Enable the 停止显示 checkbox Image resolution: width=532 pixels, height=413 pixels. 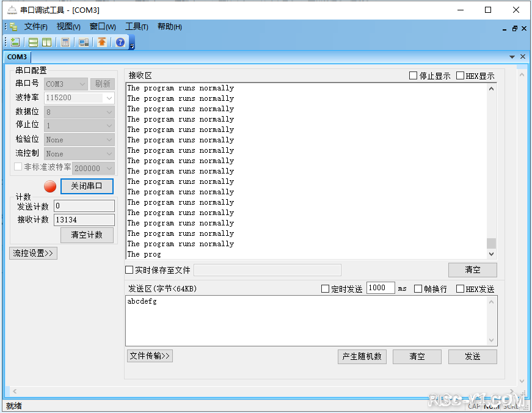pos(413,76)
